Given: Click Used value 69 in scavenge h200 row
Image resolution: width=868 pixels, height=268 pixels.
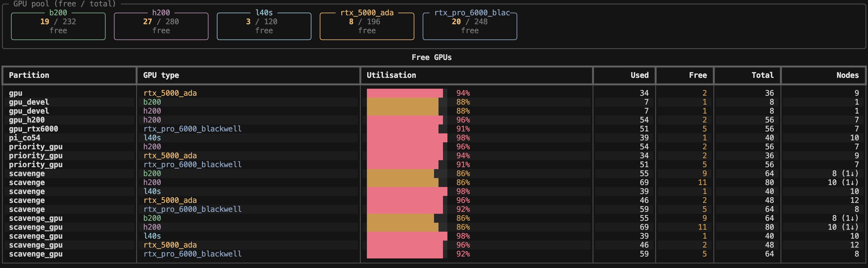Looking at the screenshot, I should pyautogui.click(x=644, y=182).
